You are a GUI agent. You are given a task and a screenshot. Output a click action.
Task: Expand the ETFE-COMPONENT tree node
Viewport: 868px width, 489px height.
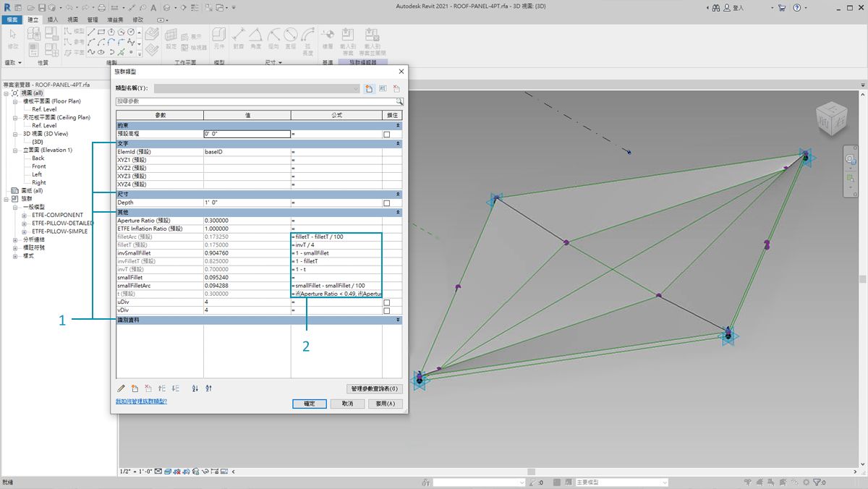coord(24,215)
